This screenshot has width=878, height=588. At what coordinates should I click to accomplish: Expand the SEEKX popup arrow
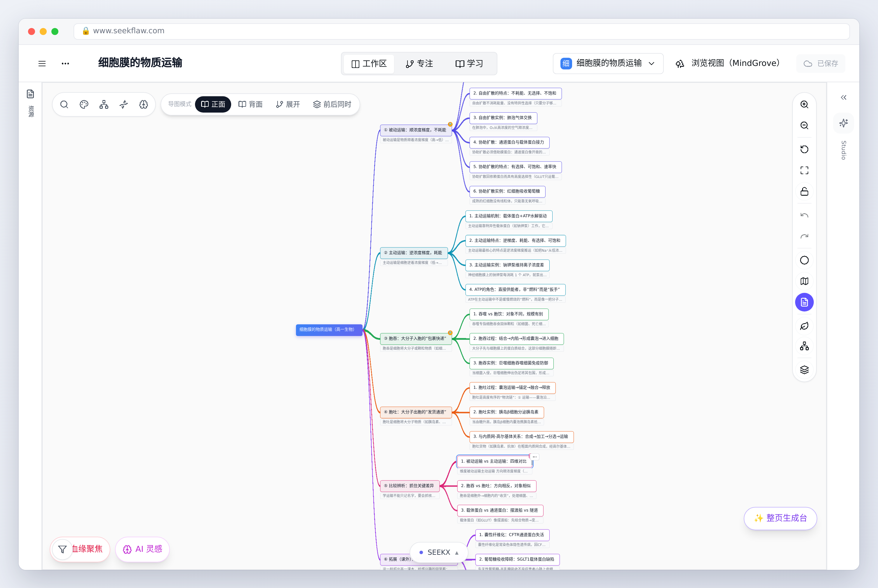pos(457,553)
